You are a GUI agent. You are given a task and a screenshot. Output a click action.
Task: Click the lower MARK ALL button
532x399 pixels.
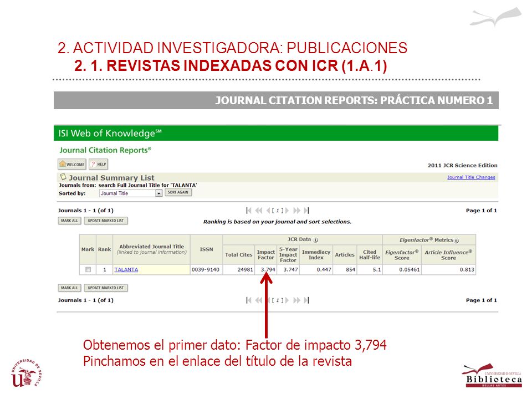tap(70, 288)
